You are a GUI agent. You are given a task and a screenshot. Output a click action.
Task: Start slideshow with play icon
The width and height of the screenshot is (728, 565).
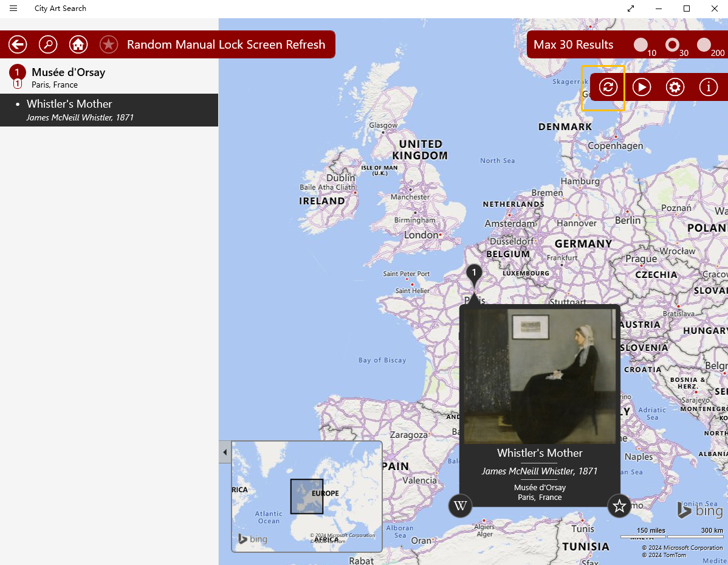pyautogui.click(x=642, y=88)
